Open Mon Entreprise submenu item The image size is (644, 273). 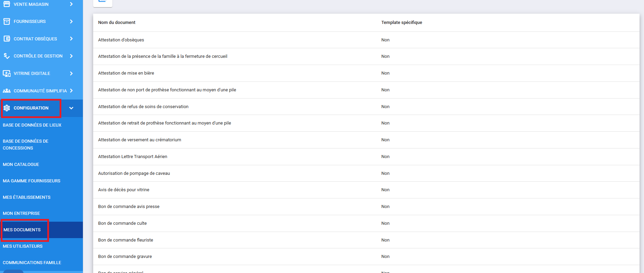(x=21, y=213)
